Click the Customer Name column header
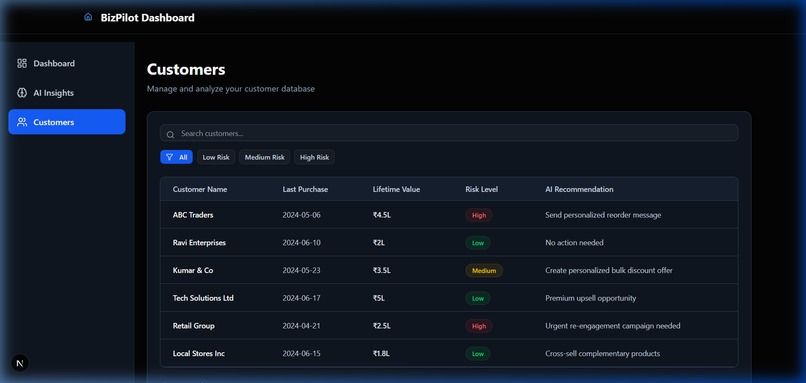 point(200,189)
